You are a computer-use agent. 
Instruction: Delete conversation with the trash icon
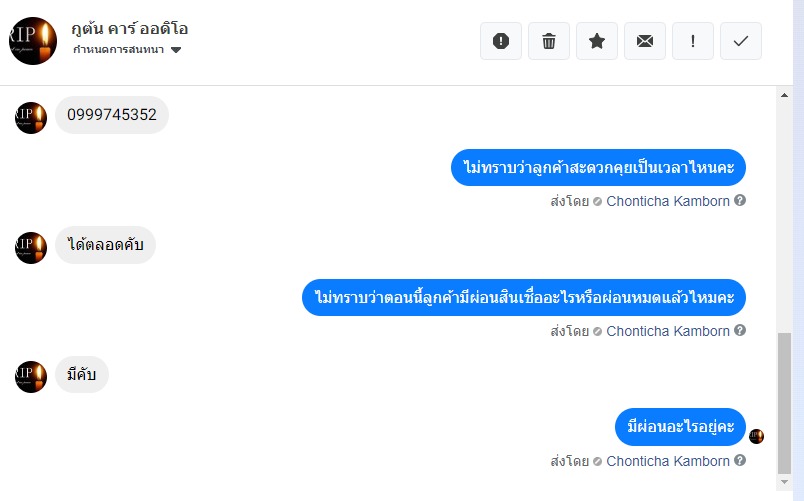point(549,41)
